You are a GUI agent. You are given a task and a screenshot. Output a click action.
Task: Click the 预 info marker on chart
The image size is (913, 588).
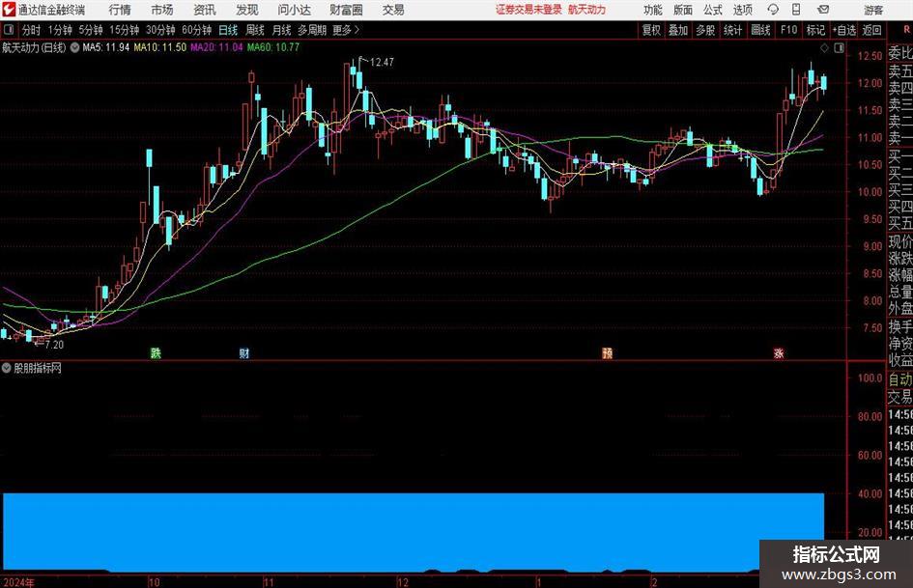[x=608, y=352]
